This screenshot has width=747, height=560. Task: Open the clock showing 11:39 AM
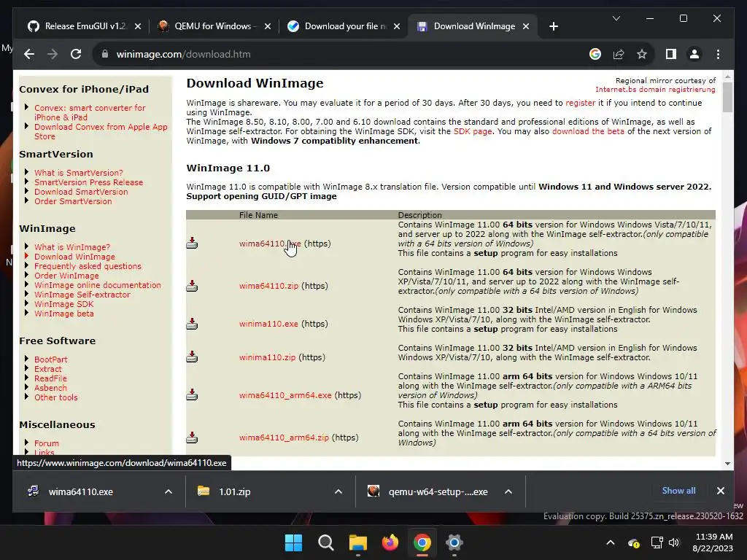(x=713, y=542)
